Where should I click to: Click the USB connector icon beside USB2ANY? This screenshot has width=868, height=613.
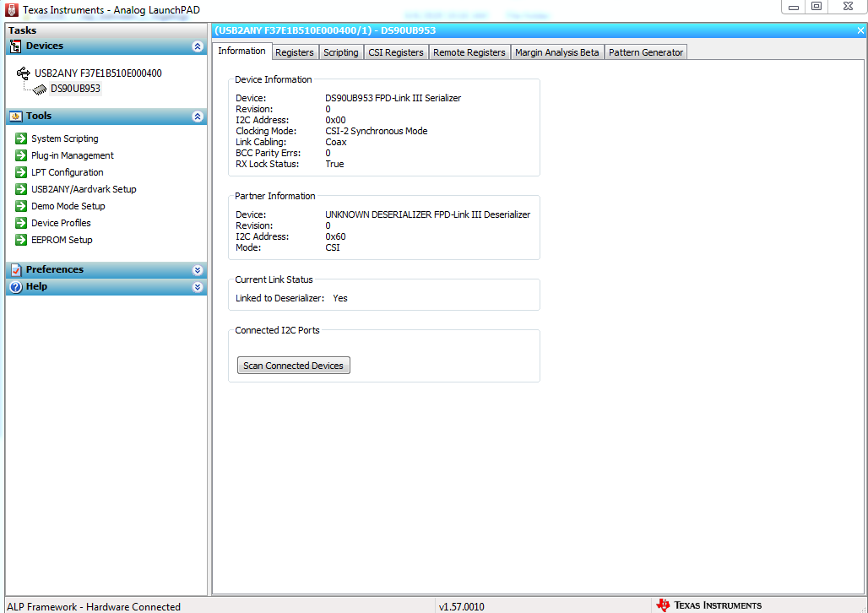24,73
